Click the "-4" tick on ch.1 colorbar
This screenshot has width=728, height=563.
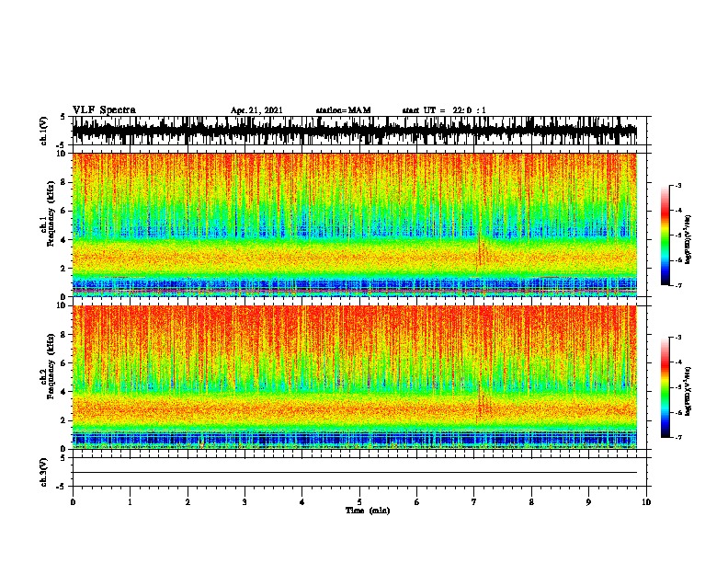click(x=678, y=211)
